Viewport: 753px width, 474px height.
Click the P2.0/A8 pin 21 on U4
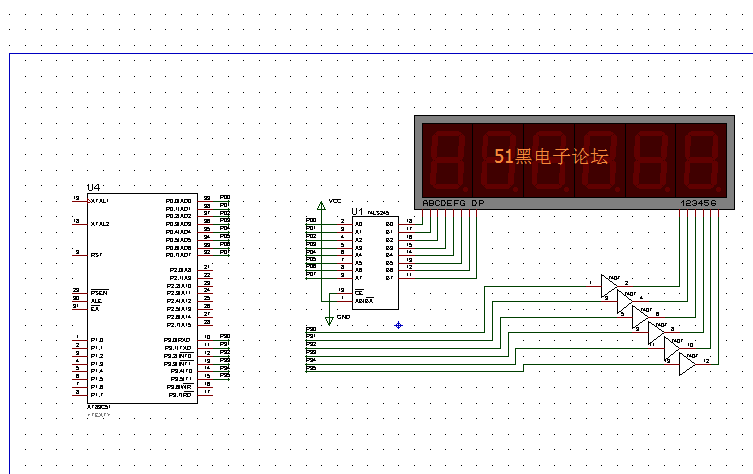(205, 270)
